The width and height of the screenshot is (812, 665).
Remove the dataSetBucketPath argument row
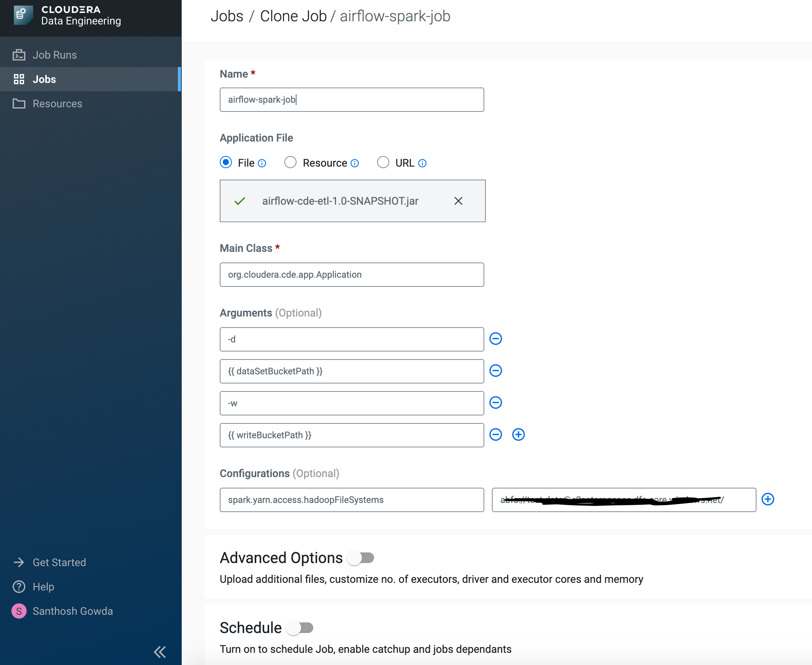click(495, 371)
